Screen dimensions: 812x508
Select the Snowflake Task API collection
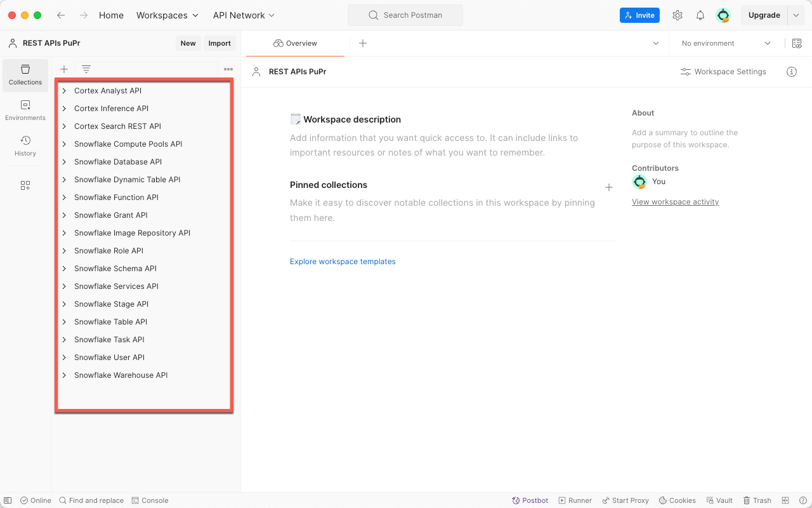coord(109,340)
